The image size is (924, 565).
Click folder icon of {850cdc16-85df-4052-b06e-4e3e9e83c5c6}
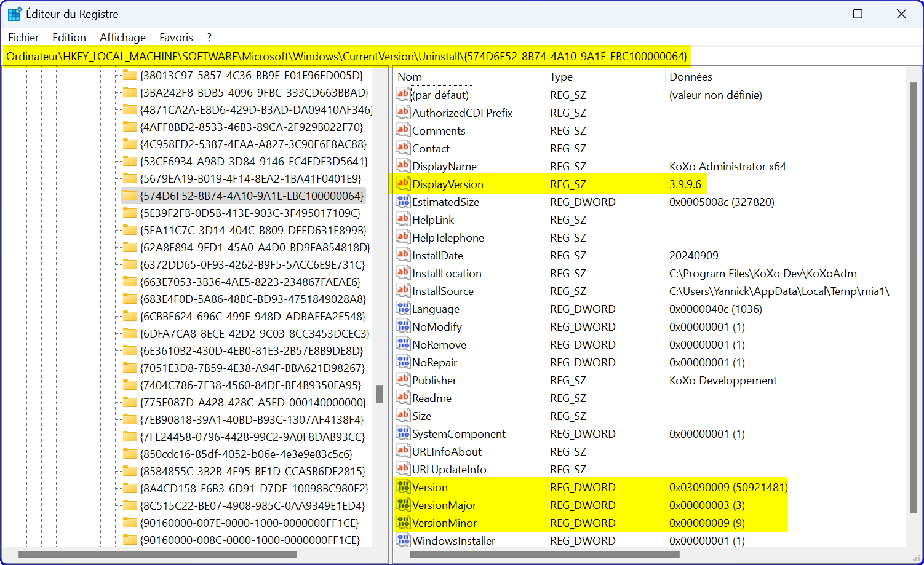point(129,454)
